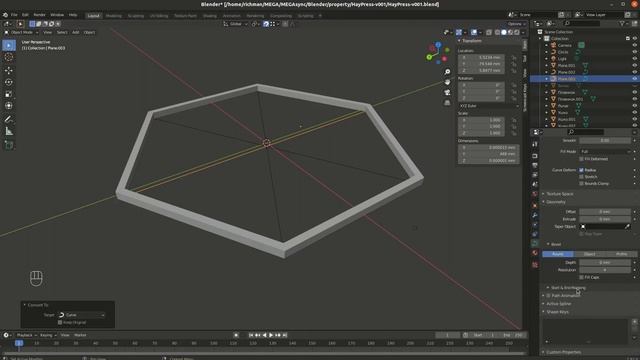Image resolution: width=640 pixels, height=360 pixels.
Task: Select the Annotate tool in the left toolbar
Action: tap(9, 119)
